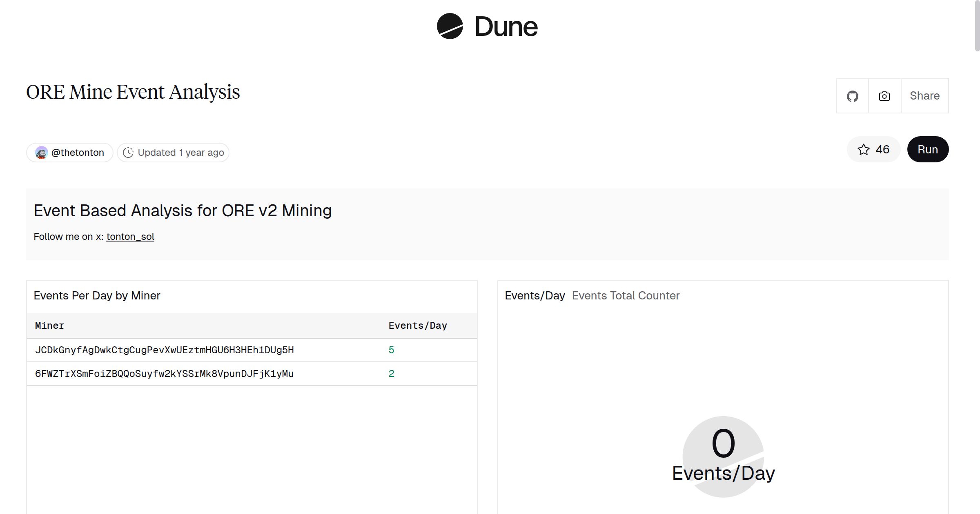The image size is (980, 514).
Task: Click the Dune logo
Action: (487, 27)
